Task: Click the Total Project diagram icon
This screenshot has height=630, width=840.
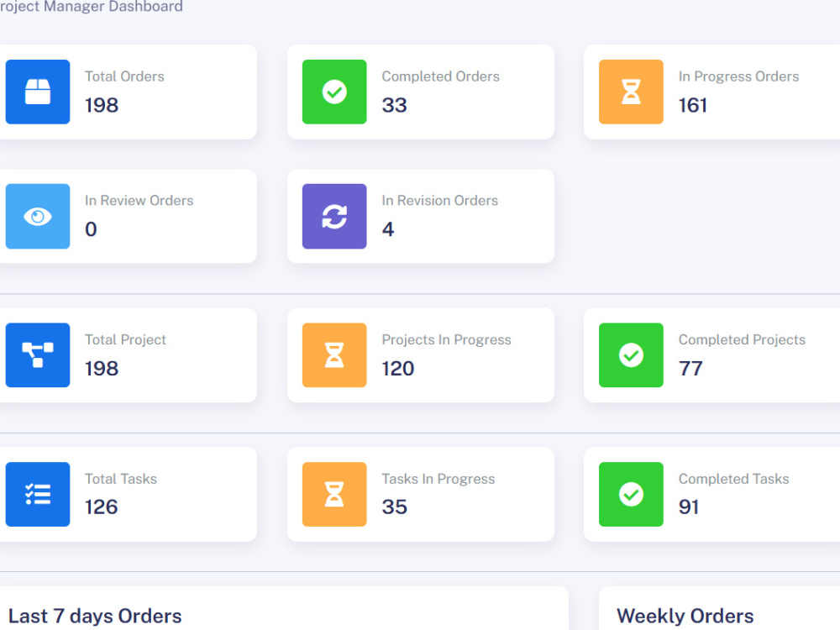Action: click(x=38, y=355)
